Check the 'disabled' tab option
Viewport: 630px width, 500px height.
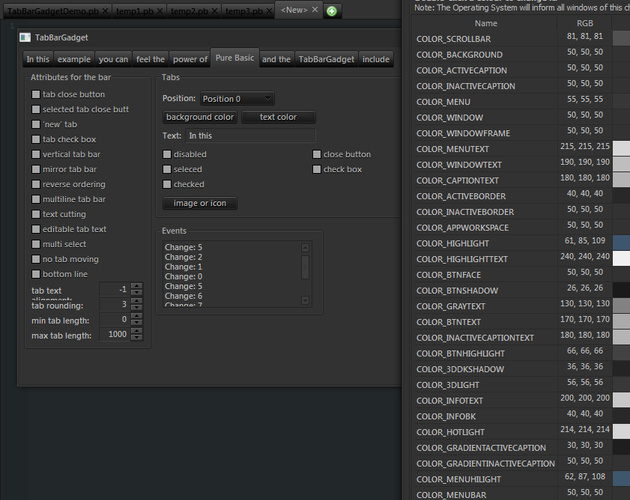click(x=167, y=154)
